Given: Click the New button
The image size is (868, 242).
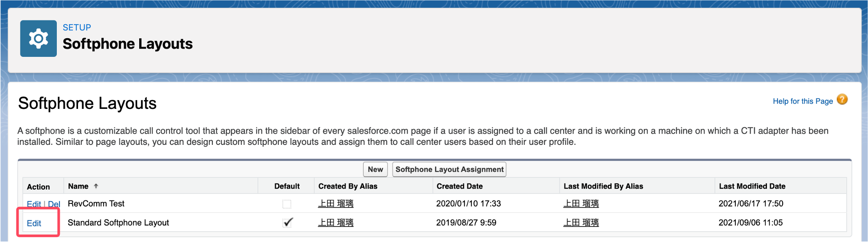Looking at the screenshot, I should [375, 170].
